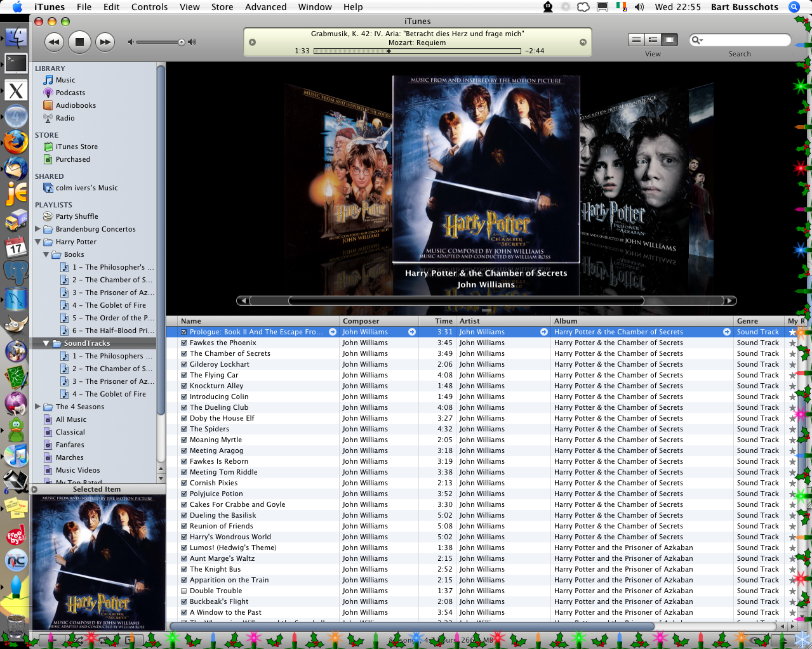Open the File menu
This screenshot has width=812, height=649.
coord(84,7)
